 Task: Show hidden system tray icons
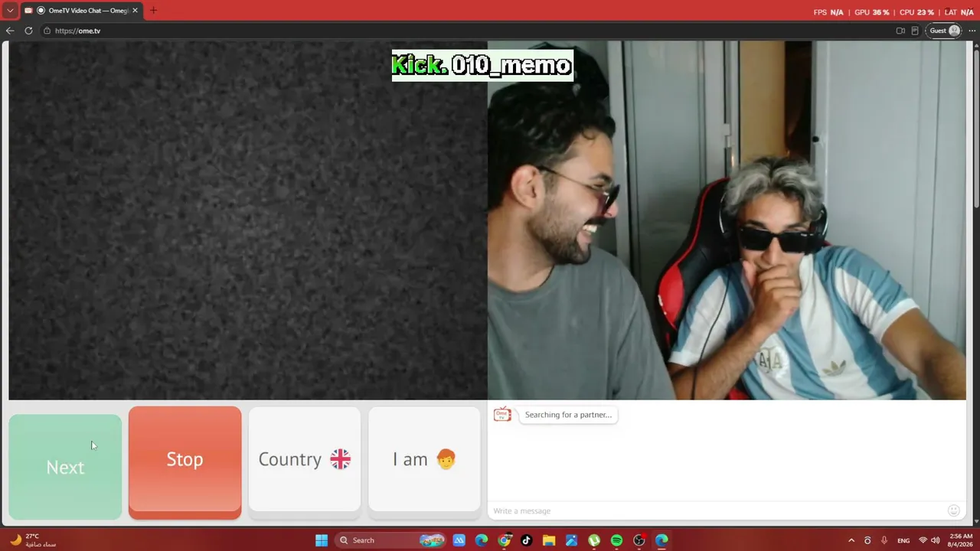coord(851,540)
